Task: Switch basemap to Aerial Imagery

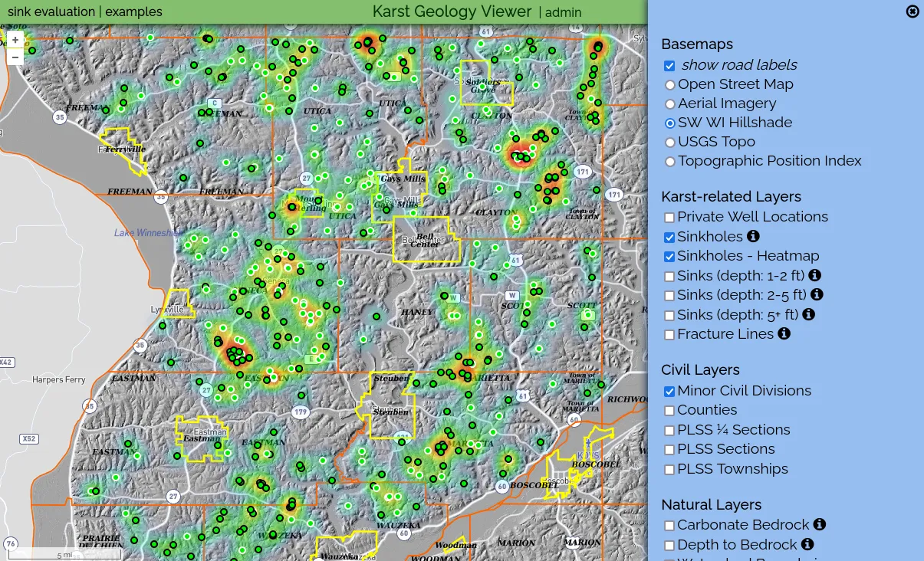Action: [x=669, y=103]
